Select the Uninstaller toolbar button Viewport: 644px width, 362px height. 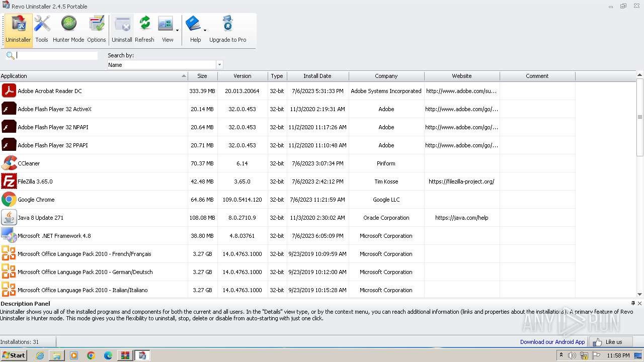18,30
